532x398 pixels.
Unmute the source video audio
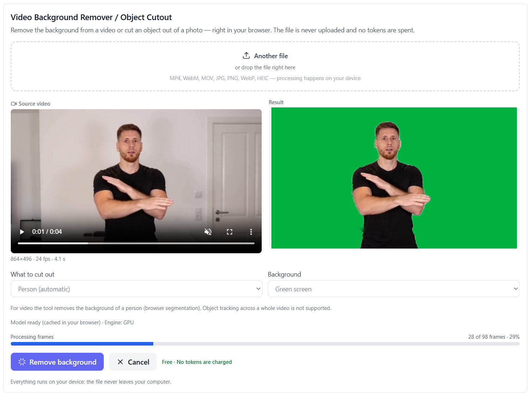point(208,232)
